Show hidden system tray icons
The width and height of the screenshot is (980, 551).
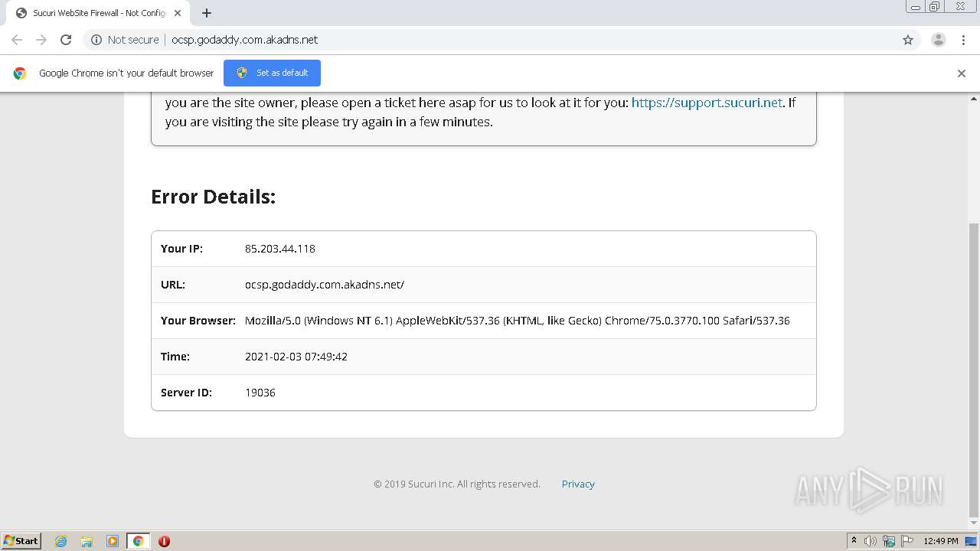pyautogui.click(x=854, y=541)
